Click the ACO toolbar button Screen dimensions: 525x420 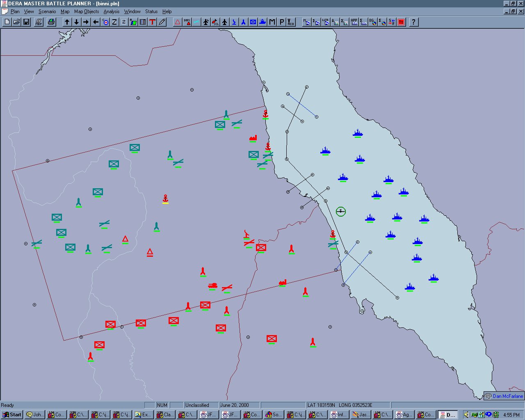coord(291,22)
